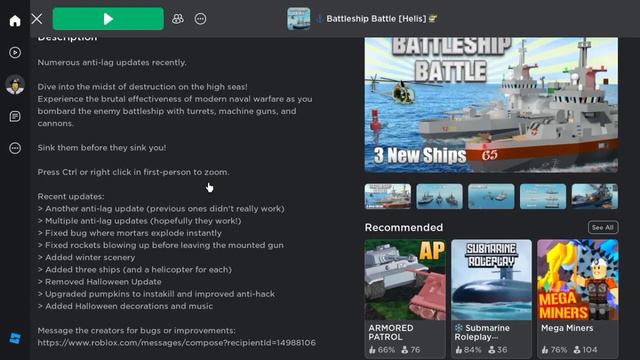Image resolution: width=640 pixels, height=360 pixels.
Task: Open the avatar profile picture in sidebar
Action: (15, 84)
